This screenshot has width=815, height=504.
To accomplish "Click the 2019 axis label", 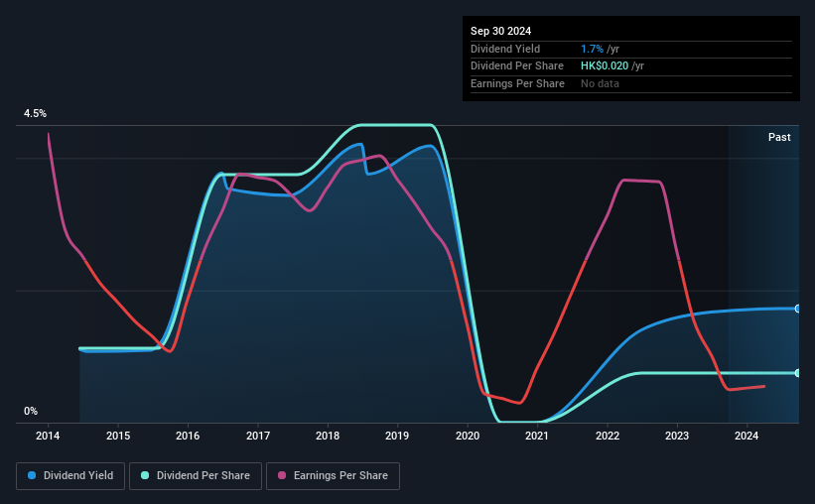I will tap(397, 436).
